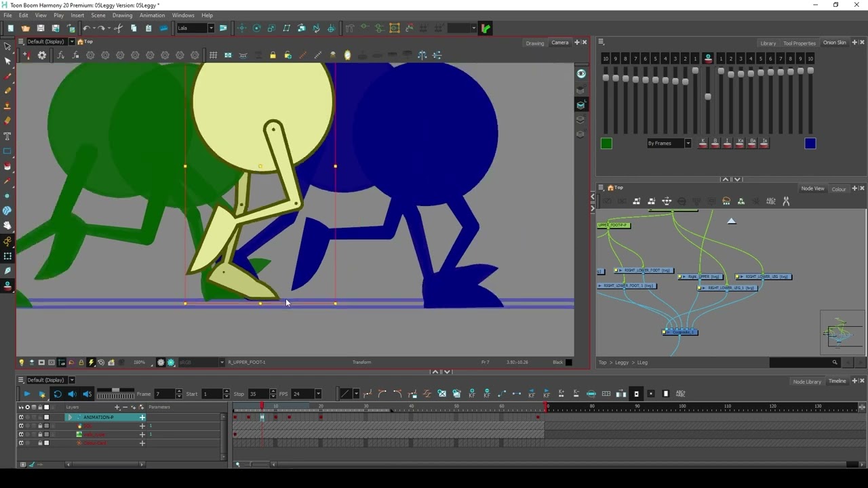Click the yellow padlock lock icon

click(x=273, y=55)
